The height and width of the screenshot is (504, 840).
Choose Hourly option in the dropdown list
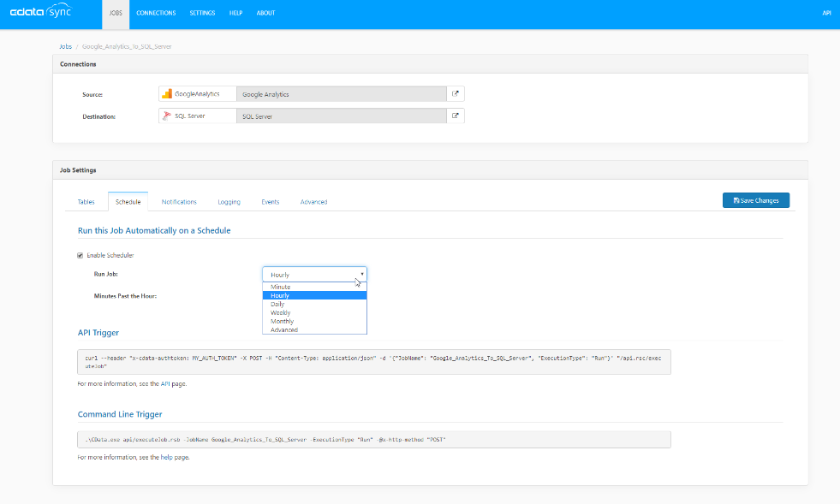[x=314, y=295]
